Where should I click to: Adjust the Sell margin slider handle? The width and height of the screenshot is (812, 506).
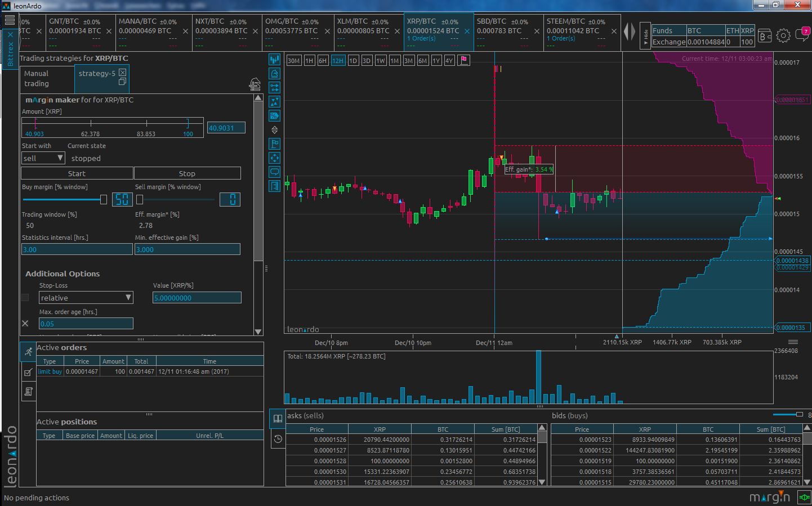point(140,199)
